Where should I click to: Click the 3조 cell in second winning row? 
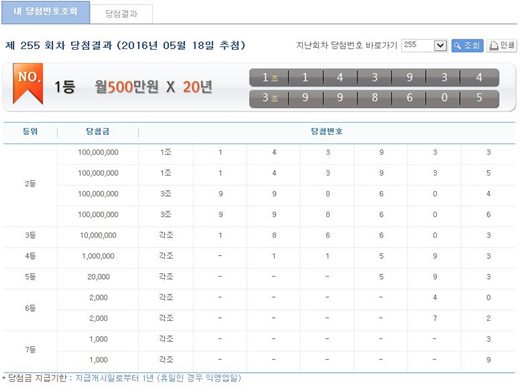pos(270,98)
